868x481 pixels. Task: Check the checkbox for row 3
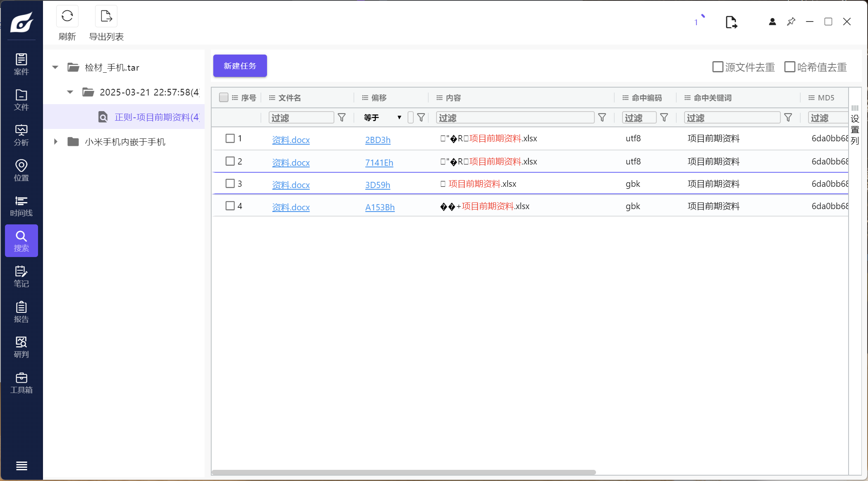click(x=230, y=183)
